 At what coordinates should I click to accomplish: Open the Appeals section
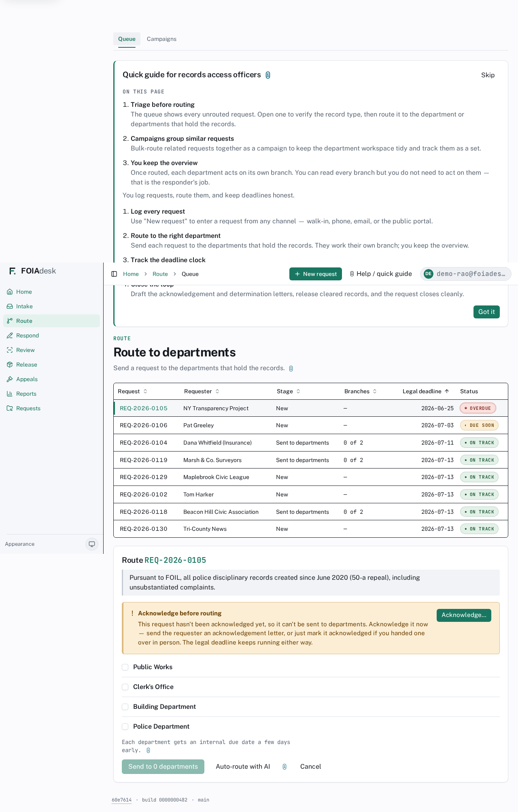click(x=51, y=379)
